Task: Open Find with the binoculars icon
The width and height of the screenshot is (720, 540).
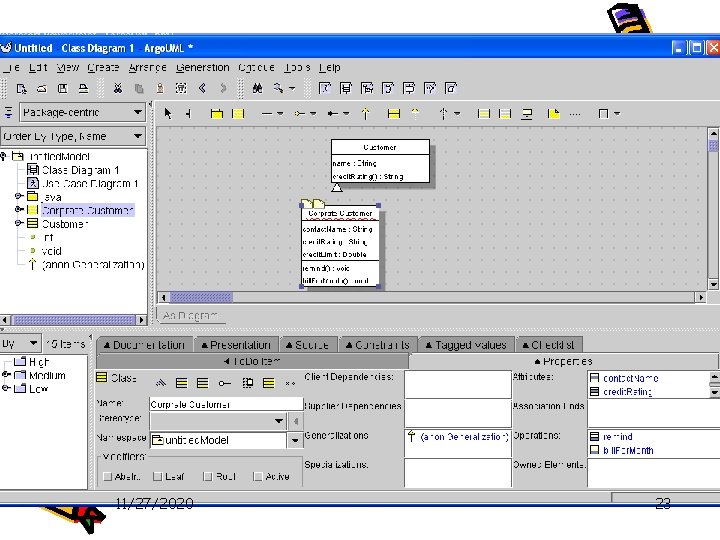Action: pos(258,88)
